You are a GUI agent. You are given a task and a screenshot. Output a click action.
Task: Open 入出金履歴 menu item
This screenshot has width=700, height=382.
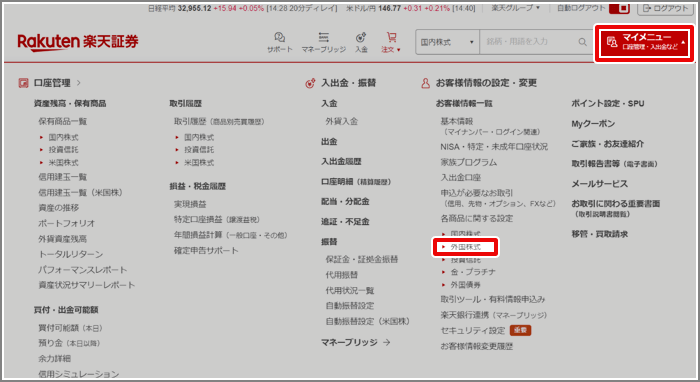click(342, 162)
